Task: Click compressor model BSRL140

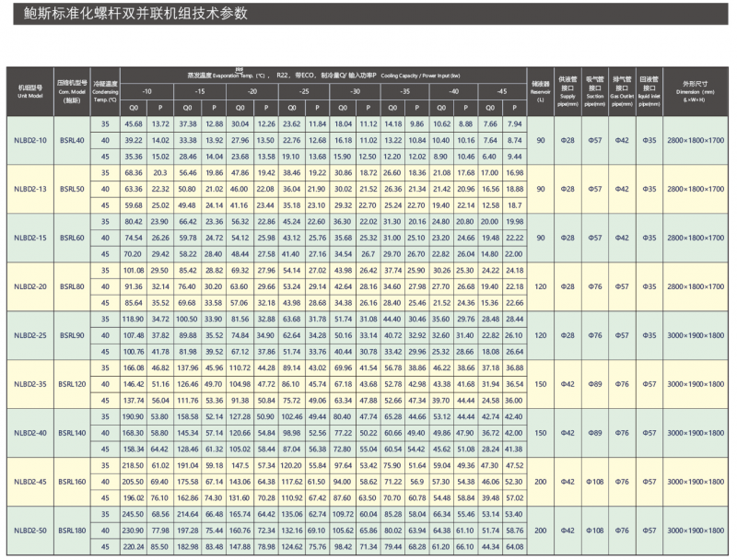Action: click(x=72, y=433)
